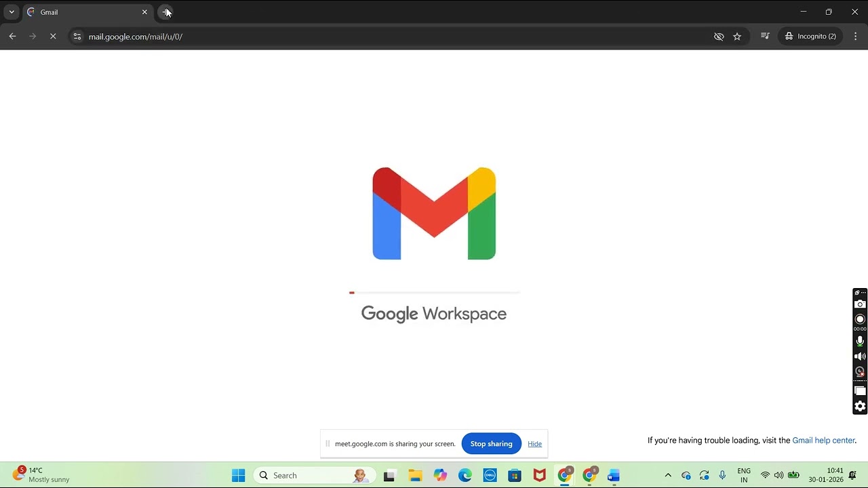868x488 pixels.
Task: Toggle the recorder webcam
Action: coord(860,372)
